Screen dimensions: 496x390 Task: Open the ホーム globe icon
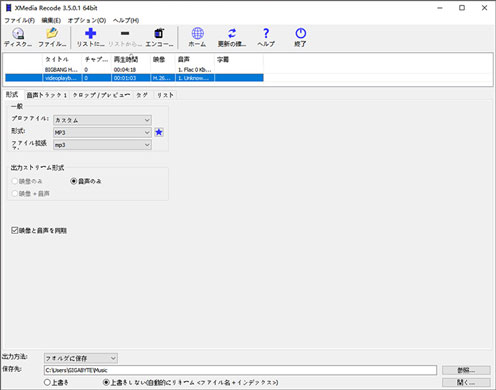pos(197,37)
